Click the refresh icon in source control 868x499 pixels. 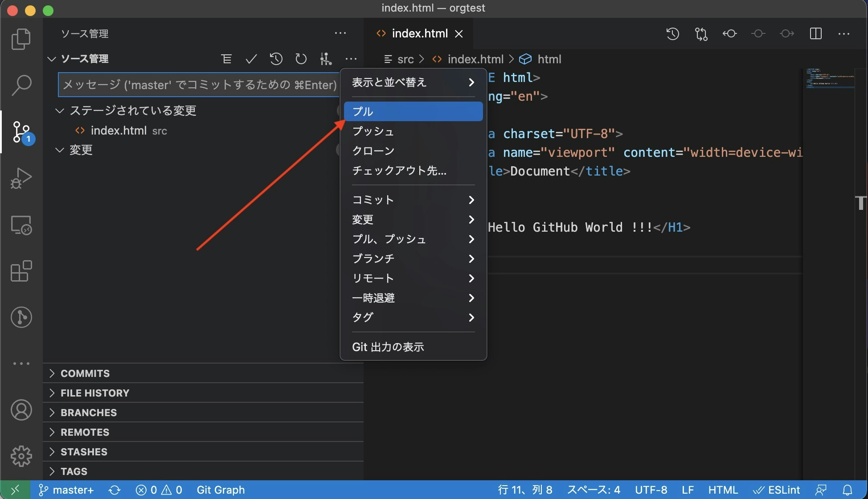pyautogui.click(x=301, y=59)
